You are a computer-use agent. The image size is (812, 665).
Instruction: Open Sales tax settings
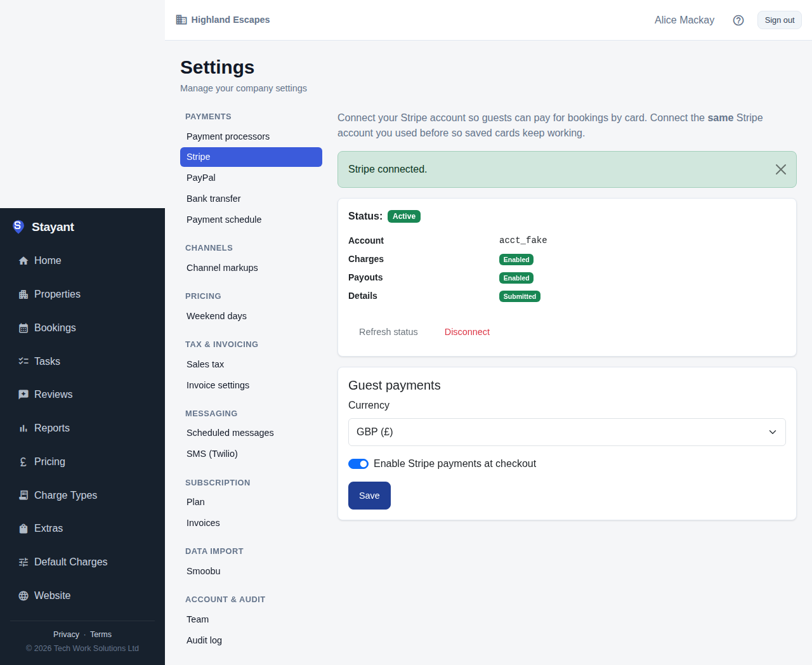pos(251,364)
